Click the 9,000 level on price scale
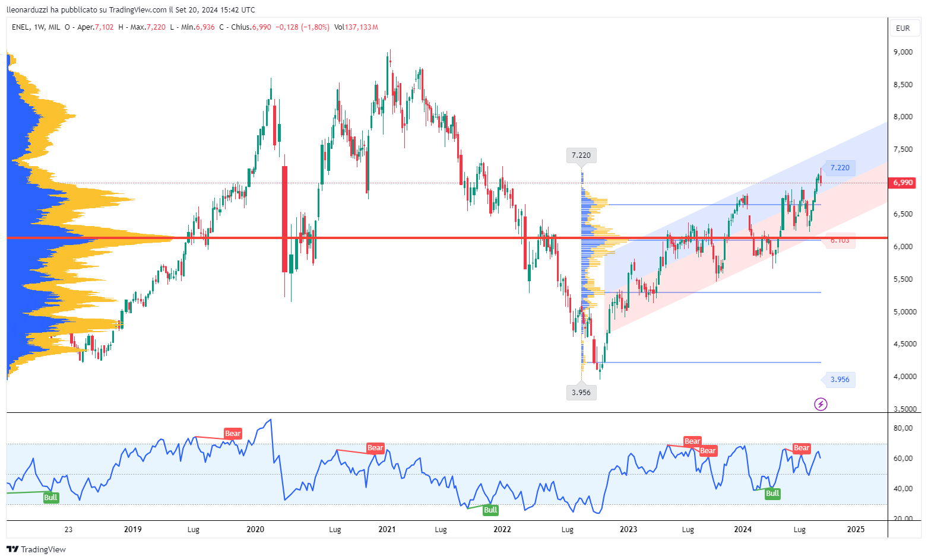The image size is (928, 560). pyautogui.click(x=903, y=52)
